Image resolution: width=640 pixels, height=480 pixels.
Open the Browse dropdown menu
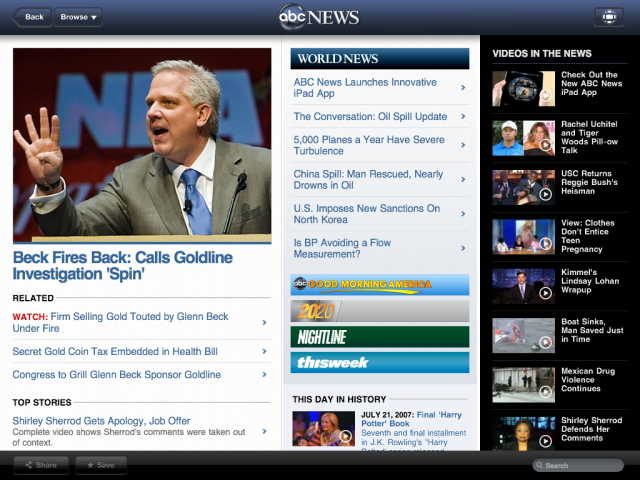pos(78,17)
